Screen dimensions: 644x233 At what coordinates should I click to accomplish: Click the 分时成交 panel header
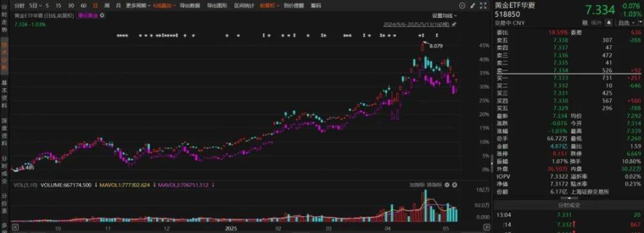coord(568,205)
